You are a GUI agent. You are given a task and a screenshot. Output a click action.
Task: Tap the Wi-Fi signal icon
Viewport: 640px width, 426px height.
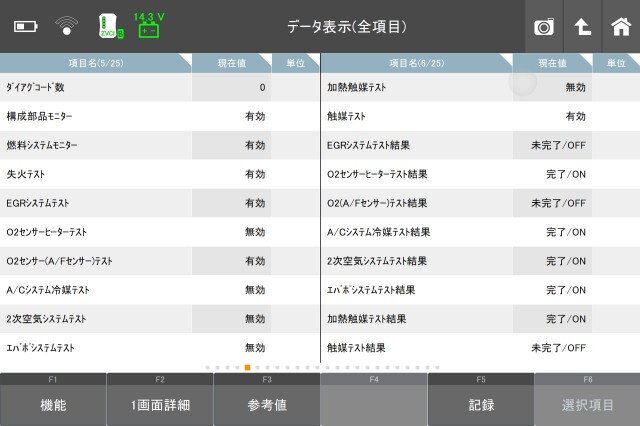(67, 26)
